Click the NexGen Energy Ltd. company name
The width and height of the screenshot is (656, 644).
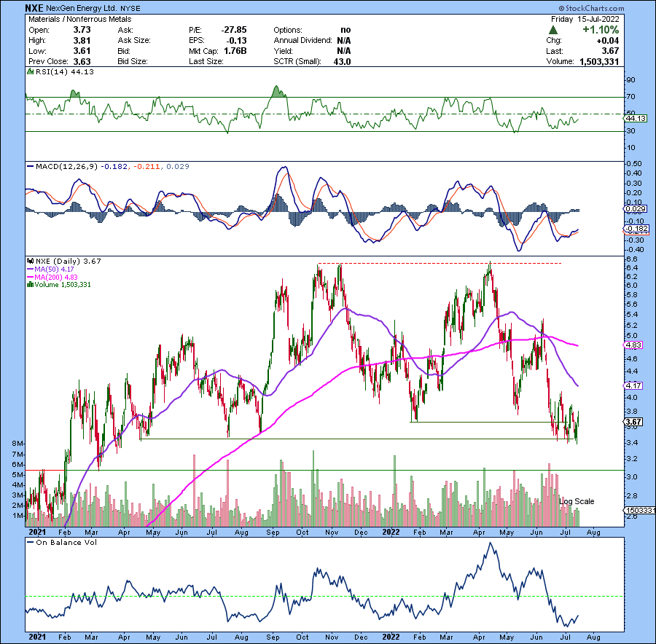81,8
